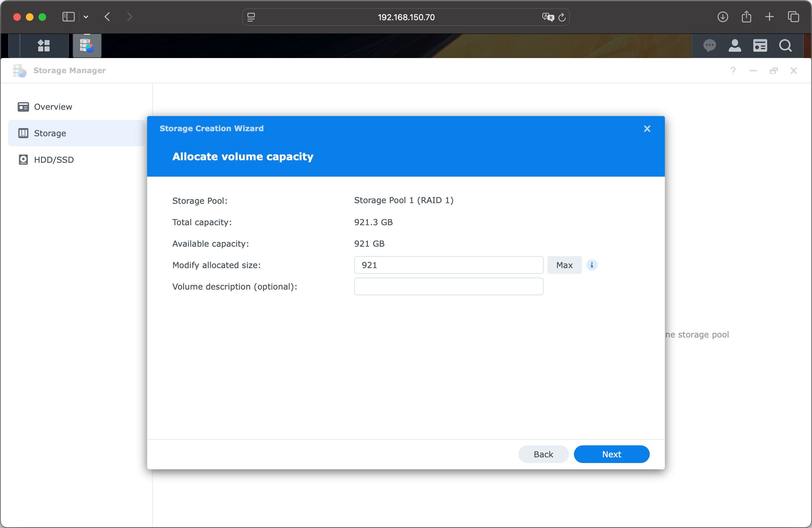Open the Storage sidebar section
This screenshot has width=812, height=528.
[x=50, y=133]
